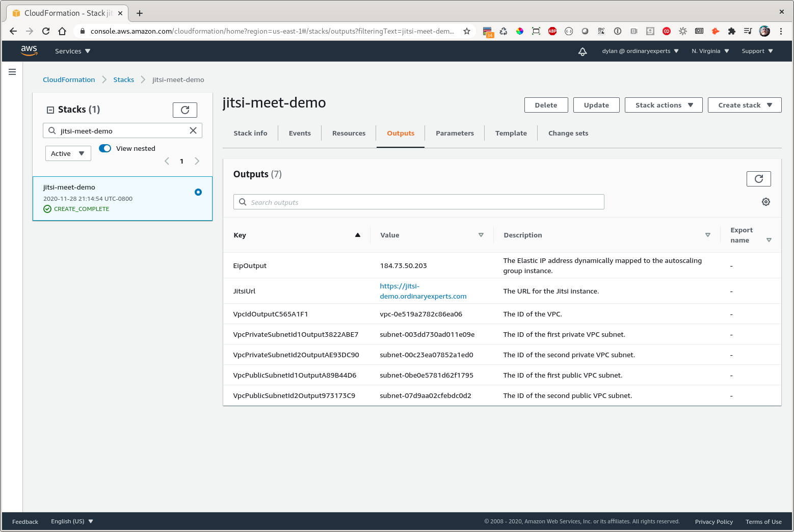Open the Active status filter dropdown
This screenshot has height=532, width=794.
point(68,153)
